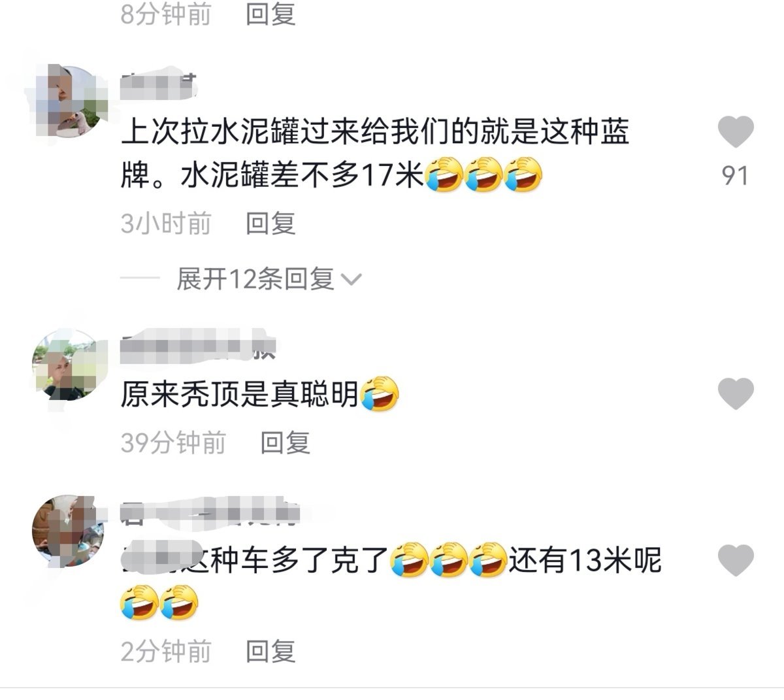
Task: Reply to the comment posted 2分钟前
Action: 270,650
